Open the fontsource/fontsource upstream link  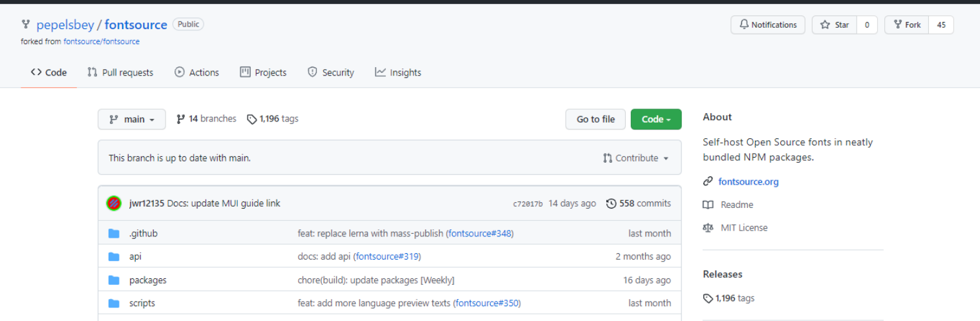(101, 41)
